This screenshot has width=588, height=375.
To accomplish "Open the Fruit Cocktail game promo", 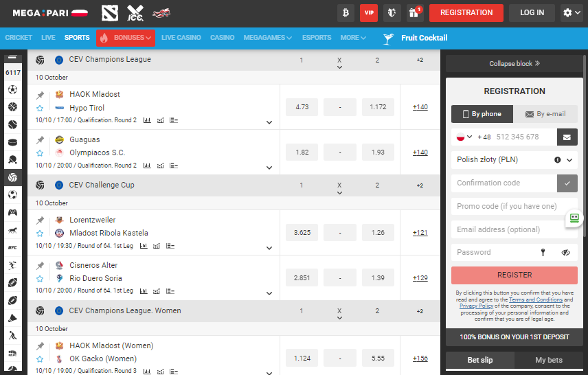I will click(x=416, y=38).
